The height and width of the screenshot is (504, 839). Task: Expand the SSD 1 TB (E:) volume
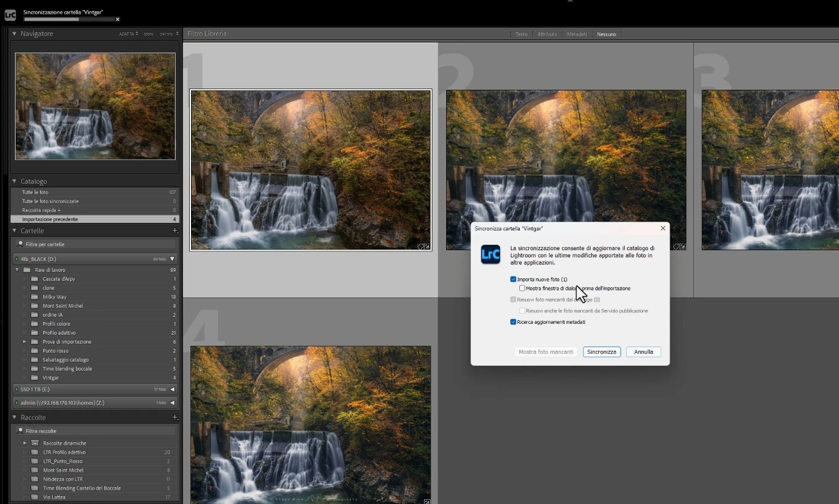(172, 389)
